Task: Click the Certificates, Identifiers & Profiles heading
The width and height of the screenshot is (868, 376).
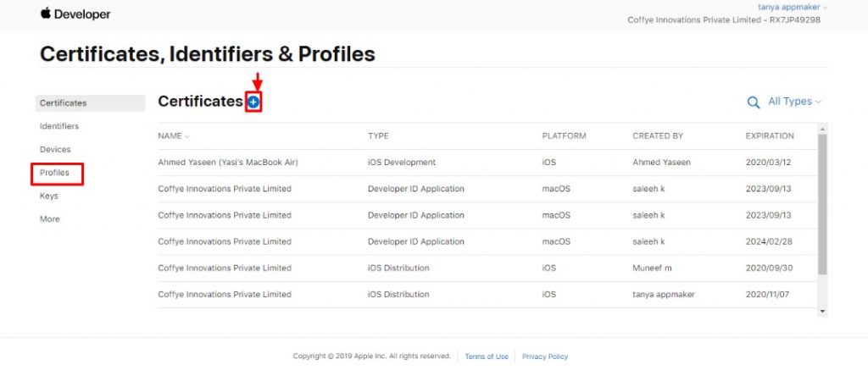Action: [x=208, y=54]
